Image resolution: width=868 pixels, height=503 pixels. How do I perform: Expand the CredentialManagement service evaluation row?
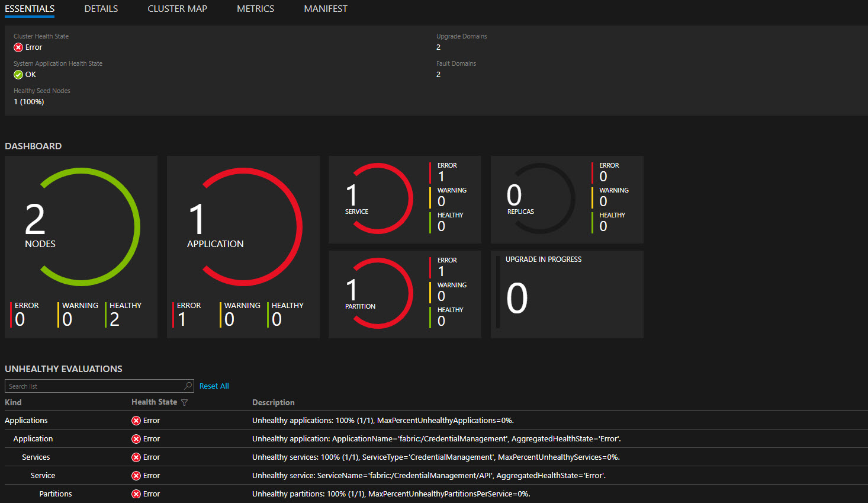coord(43,475)
